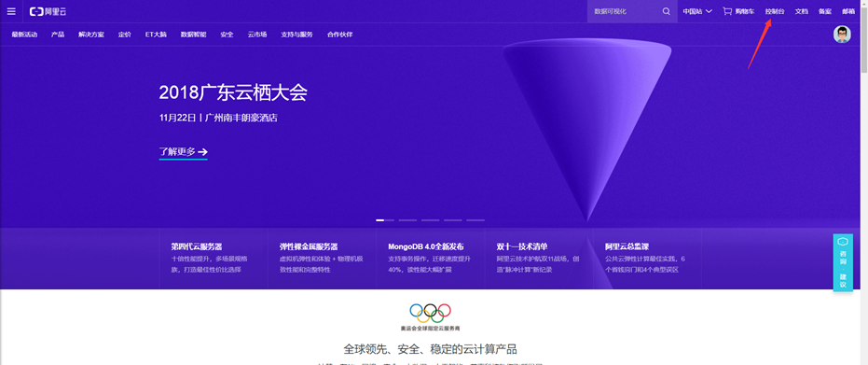Screen dimensions: 868x365
Task: Click the 咨询·建议 floating widget
Action: click(x=843, y=262)
